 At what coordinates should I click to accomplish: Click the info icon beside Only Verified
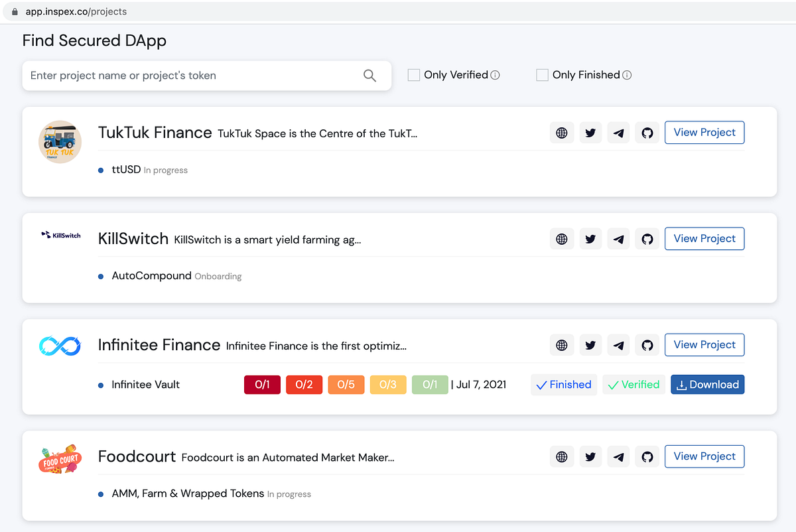(495, 74)
